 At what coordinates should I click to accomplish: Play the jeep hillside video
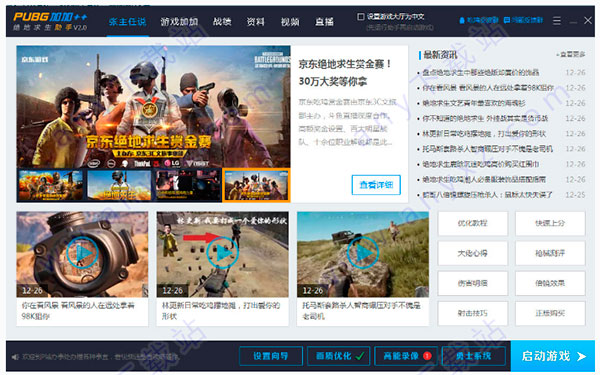click(x=363, y=253)
